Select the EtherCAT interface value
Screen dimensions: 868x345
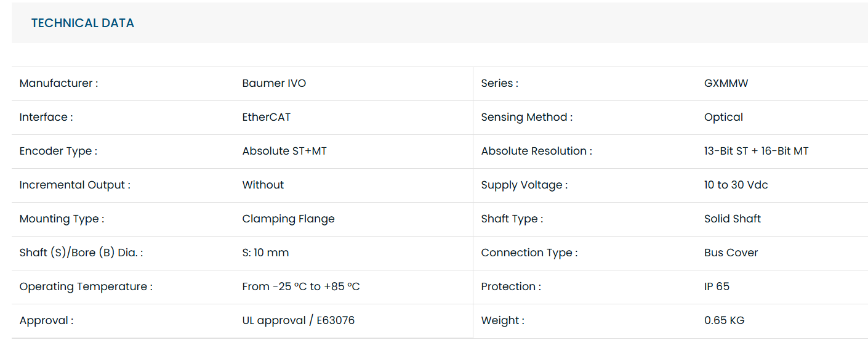click(266, 118)
